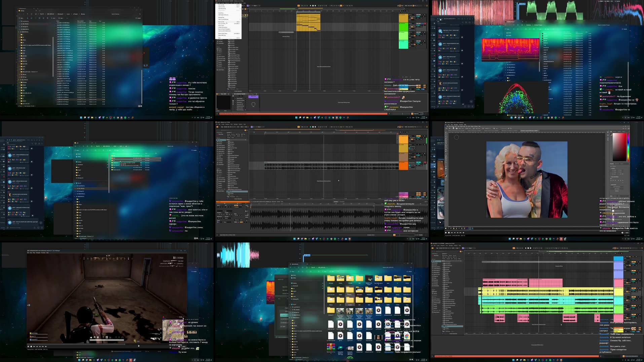Click the Details button in bottom-middle Explorer

[409, 271]
